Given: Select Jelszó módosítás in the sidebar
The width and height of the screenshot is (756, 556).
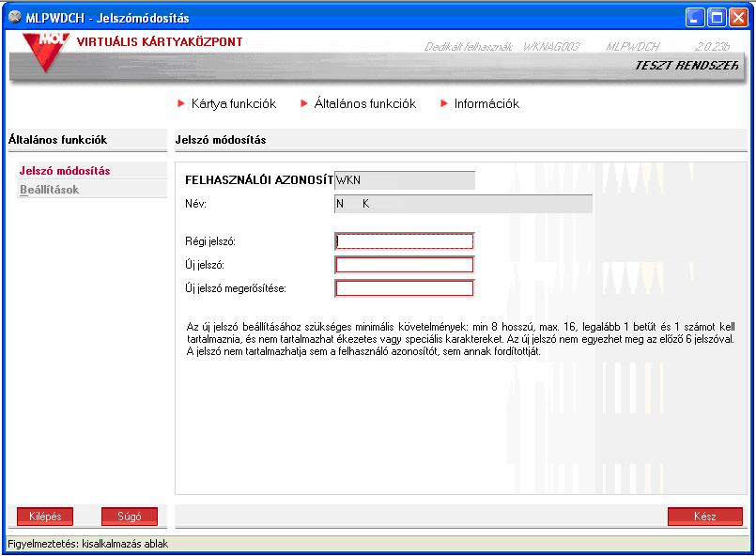Looking at the screenshot, I should click(65, 171).
